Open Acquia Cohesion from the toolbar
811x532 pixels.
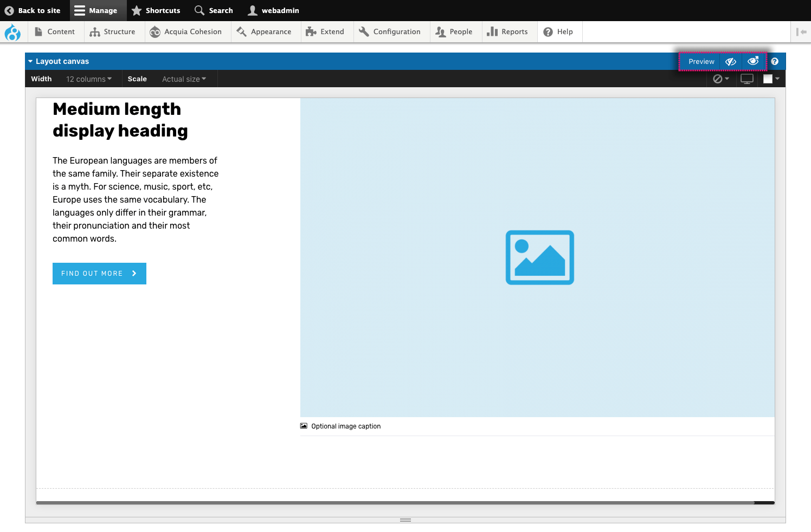coord(186,31)
